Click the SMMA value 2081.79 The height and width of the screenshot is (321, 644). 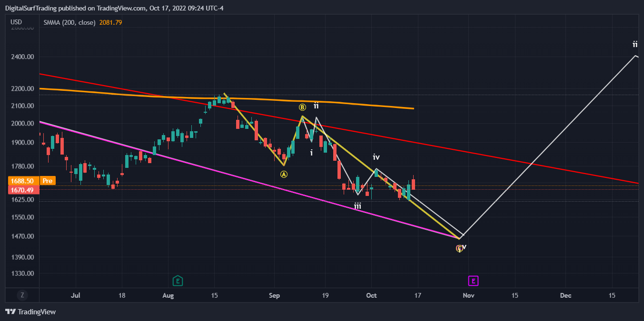coord(111,22)
